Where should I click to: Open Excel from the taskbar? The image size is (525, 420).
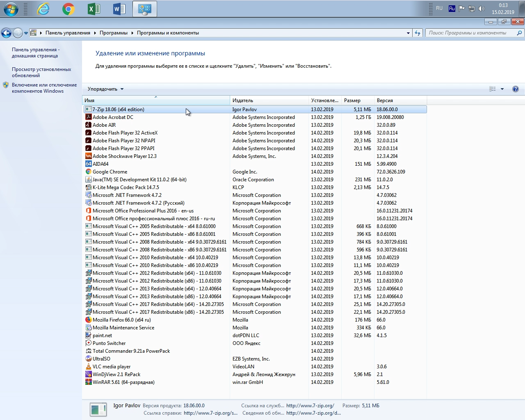tap(94, 9)
